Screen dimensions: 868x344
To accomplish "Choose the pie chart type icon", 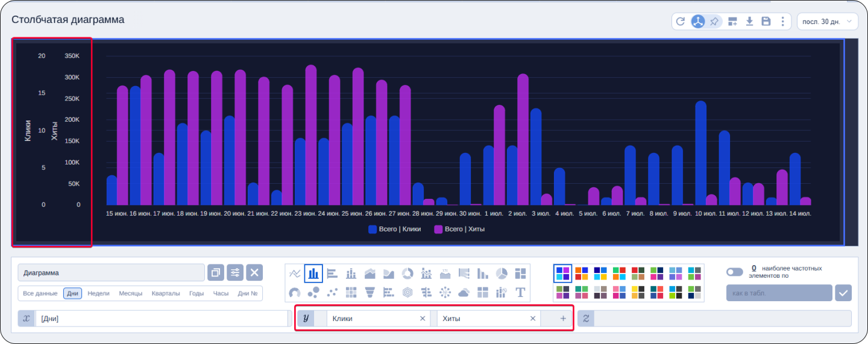I will (501, 274).
